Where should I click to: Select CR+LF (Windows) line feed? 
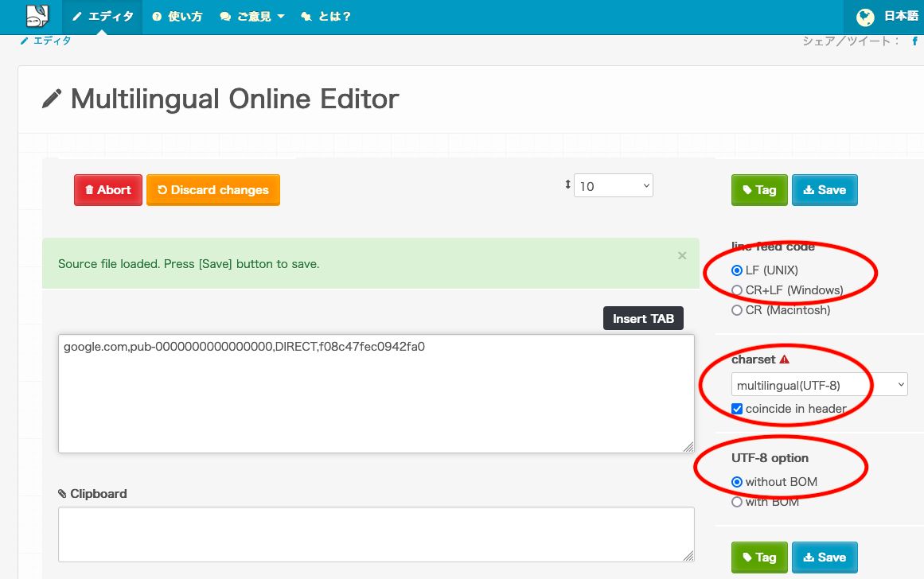(737, 290)
